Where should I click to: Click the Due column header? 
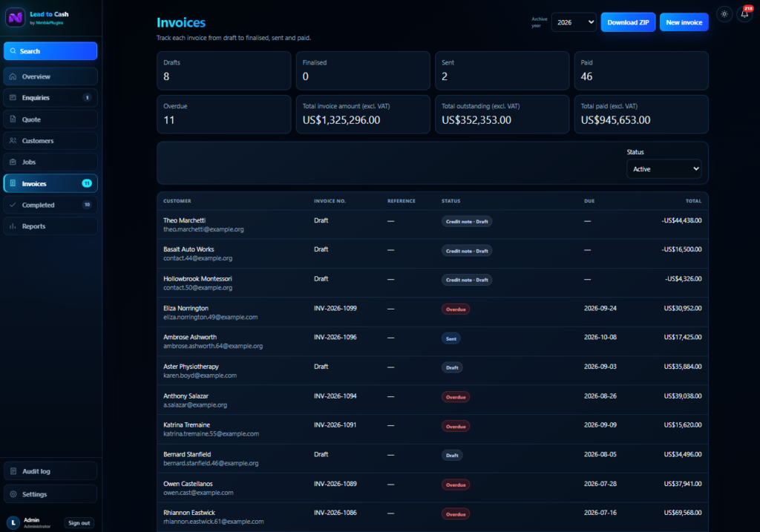coord(589,201)
